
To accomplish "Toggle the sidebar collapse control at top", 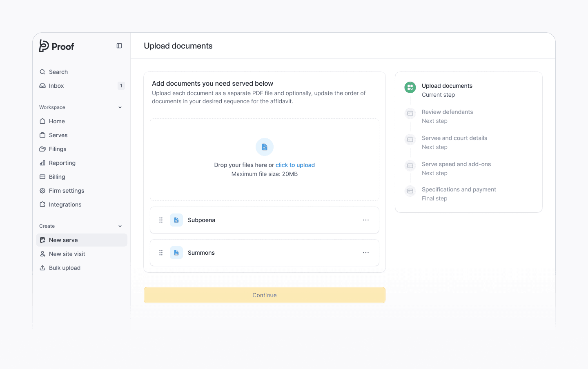I will [x=119, y=45].
